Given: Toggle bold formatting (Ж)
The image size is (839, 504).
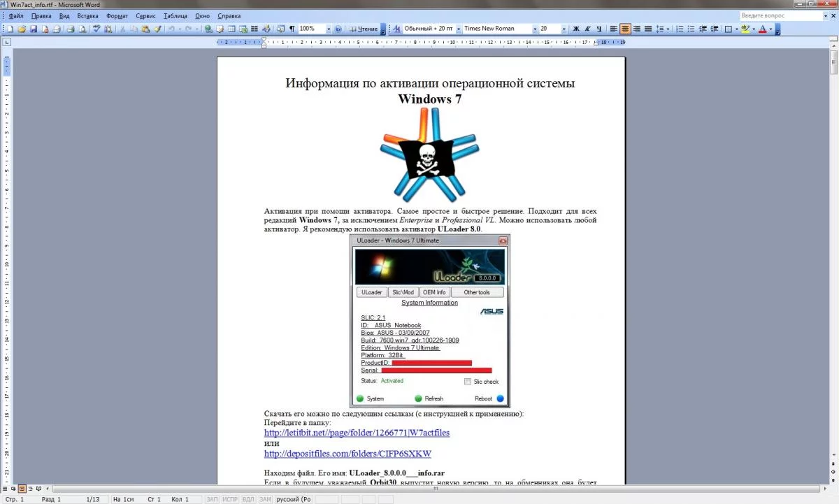Looking at the screenshot, I should 576,29.
